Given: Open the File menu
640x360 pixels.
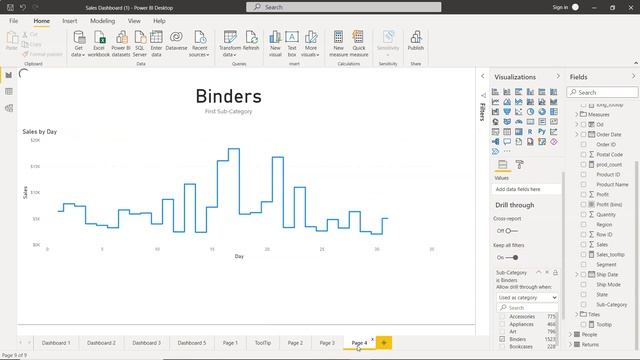Looking at the screenshot, I should tap(13, 21).
